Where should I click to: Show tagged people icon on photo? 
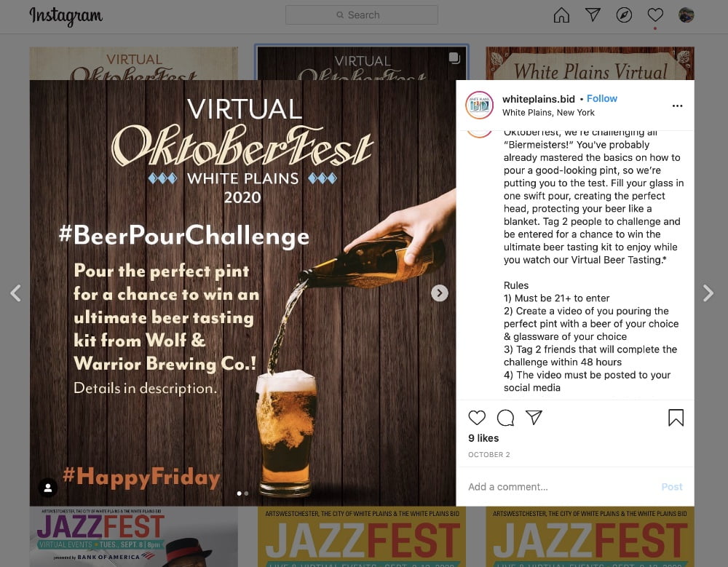point(48,488)
